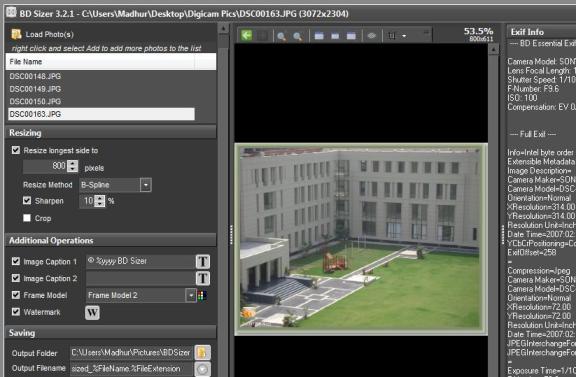Browse for output folder icon
576x377 pixels.
pos(202,352)
